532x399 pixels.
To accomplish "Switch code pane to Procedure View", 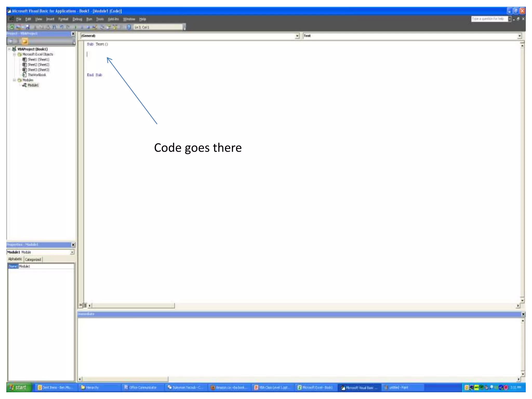I will (x=81, y=305).
